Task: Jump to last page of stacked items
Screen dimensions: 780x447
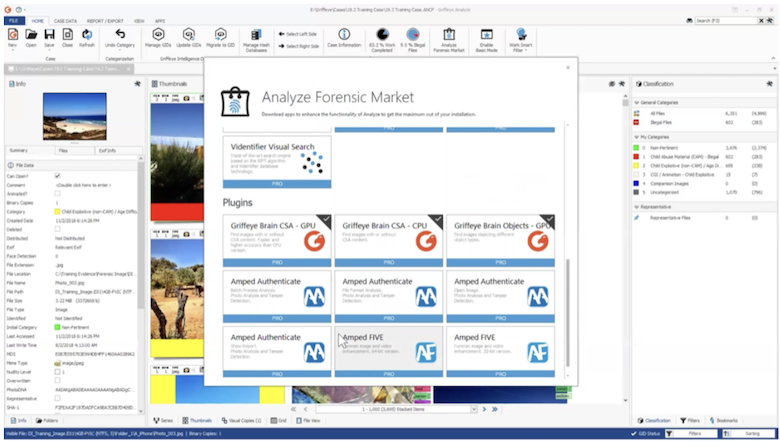Action: [x=495, y=409]
